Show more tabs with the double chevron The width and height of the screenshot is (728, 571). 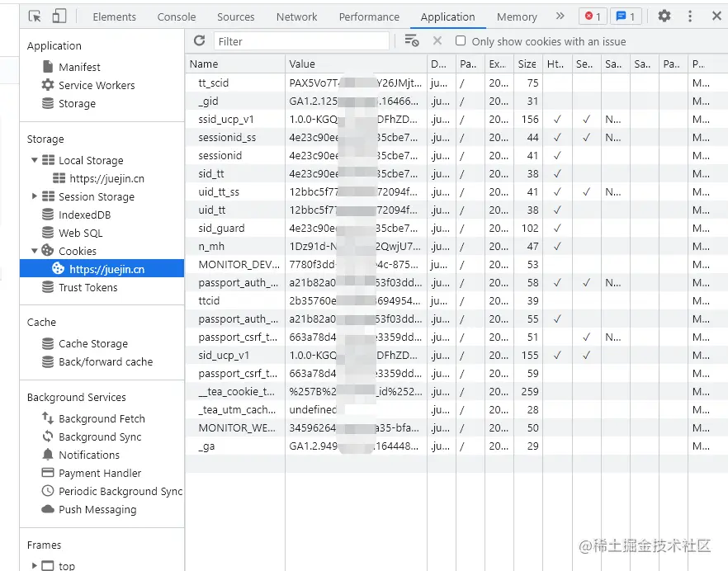pyautogui.click(x=560, y=17)
